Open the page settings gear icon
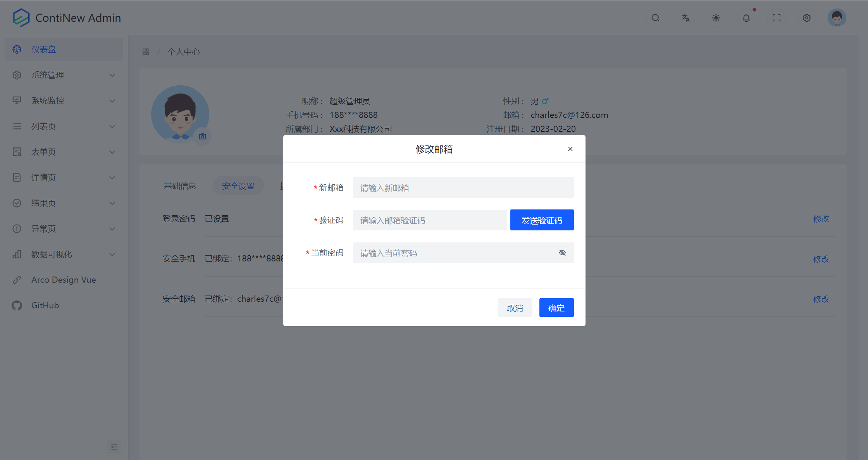 click(x=806, y=18)
